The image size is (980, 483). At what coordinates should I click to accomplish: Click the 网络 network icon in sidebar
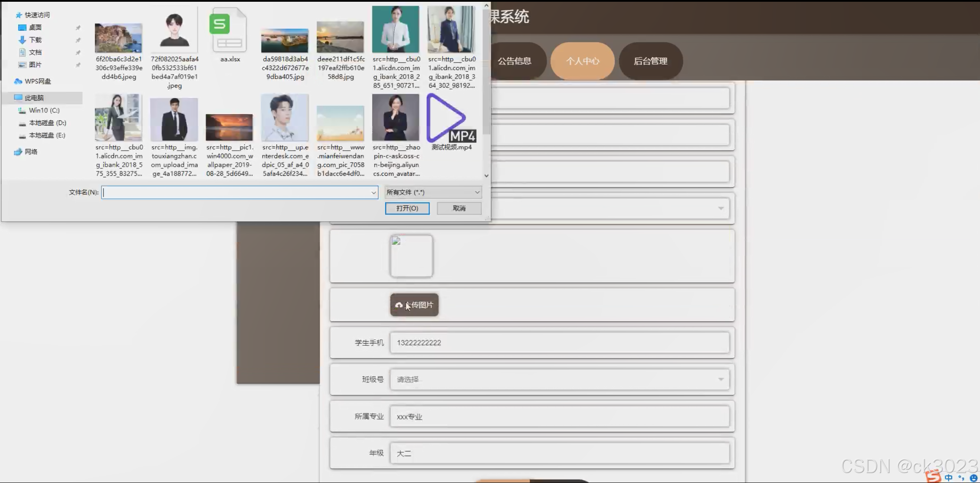coord(18,152)
